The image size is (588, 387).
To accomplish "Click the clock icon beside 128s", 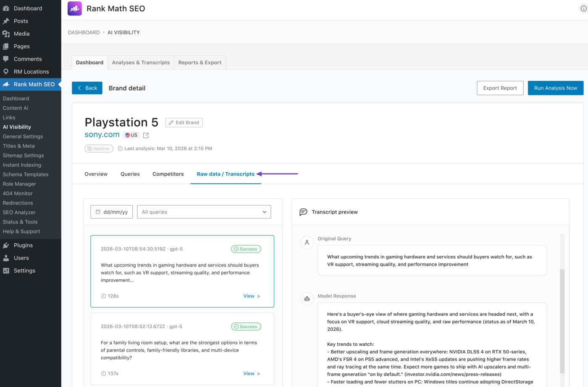I will pos(103,296).
